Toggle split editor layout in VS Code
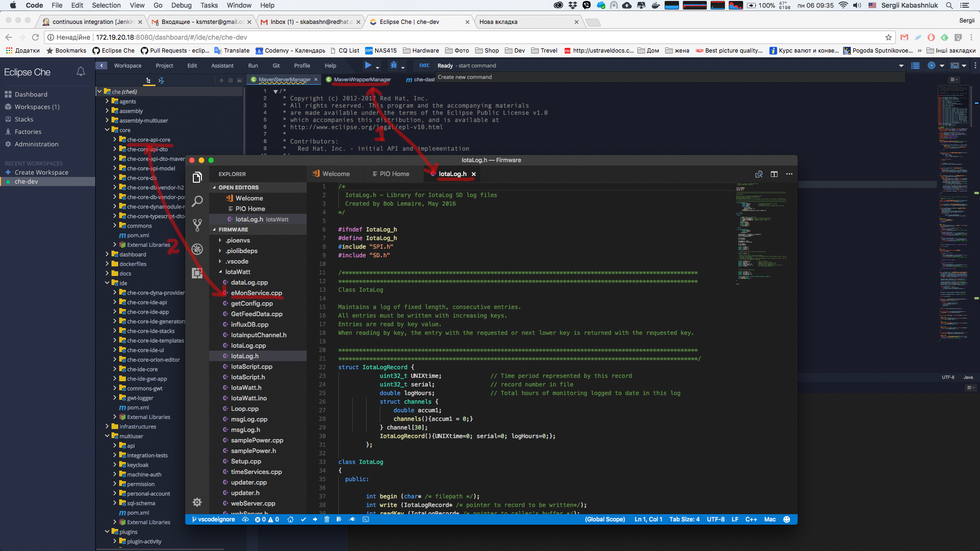Image resolution: width=980 pixels, height=551 pixels. 774,174
